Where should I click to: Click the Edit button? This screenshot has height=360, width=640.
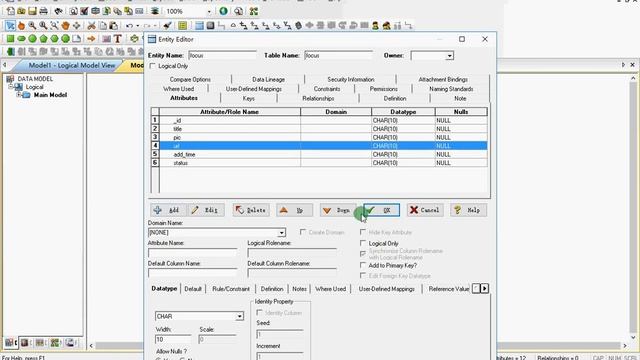coord(206,210)
